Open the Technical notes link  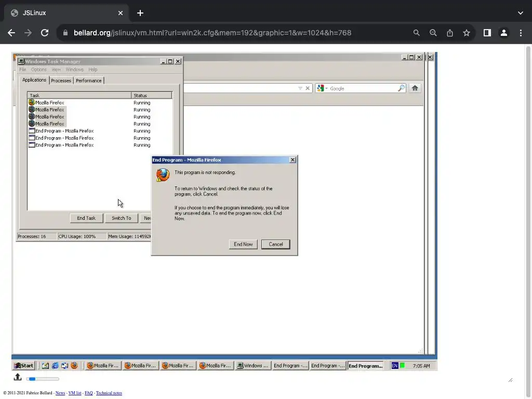pos(109,393)
